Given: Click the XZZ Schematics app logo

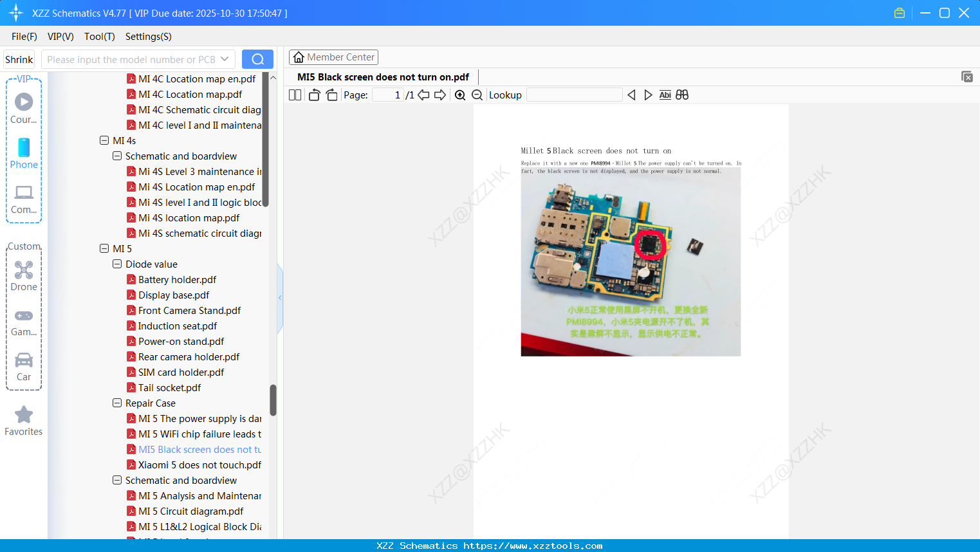Looking at the screenshot, I should pyautogui.click(x=16, y=13).
